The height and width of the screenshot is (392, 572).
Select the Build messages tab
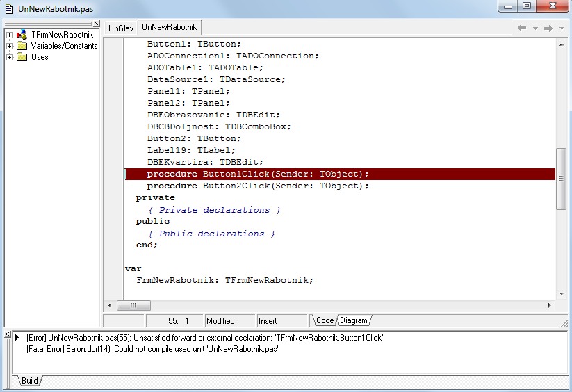30,381
